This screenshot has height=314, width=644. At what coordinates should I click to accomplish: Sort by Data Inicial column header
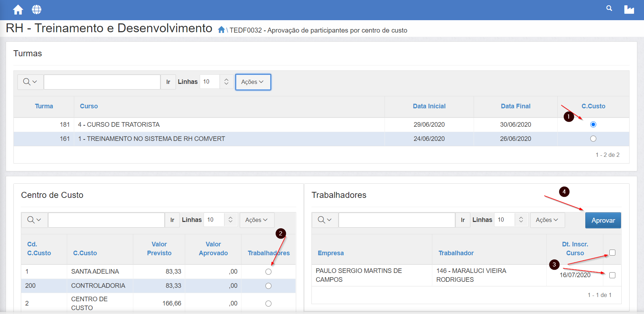(429, 106)
